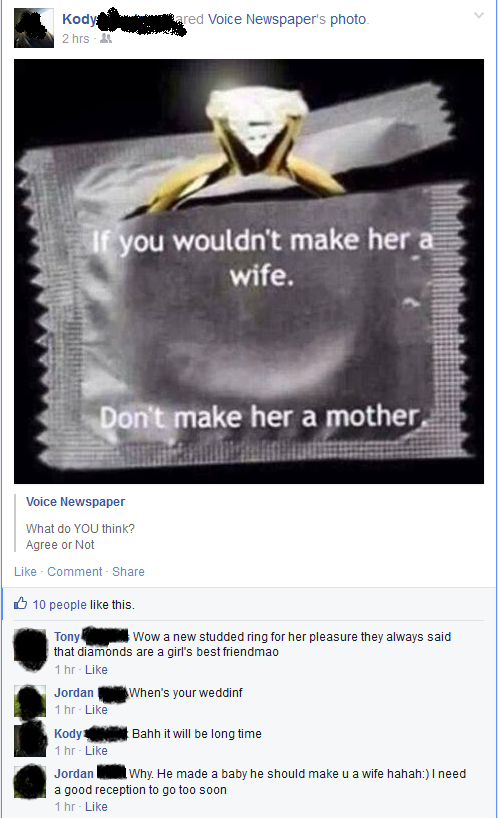Share the post
The image size is (498, 818).
click(x=128, y=572)
